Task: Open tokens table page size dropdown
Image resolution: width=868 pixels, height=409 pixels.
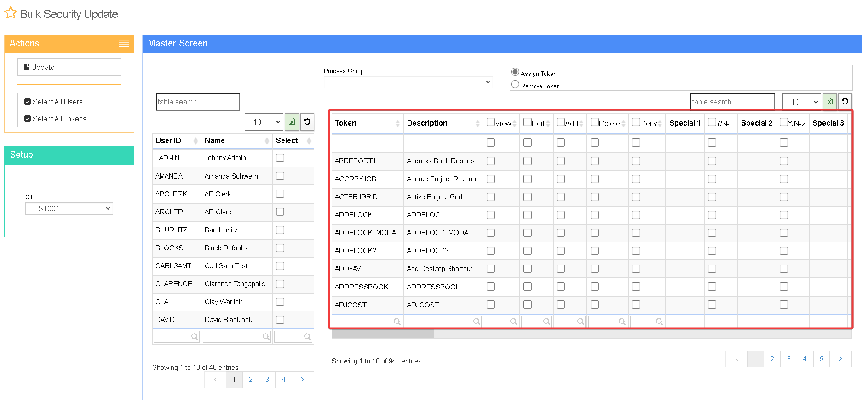Action: pos(802,102)
